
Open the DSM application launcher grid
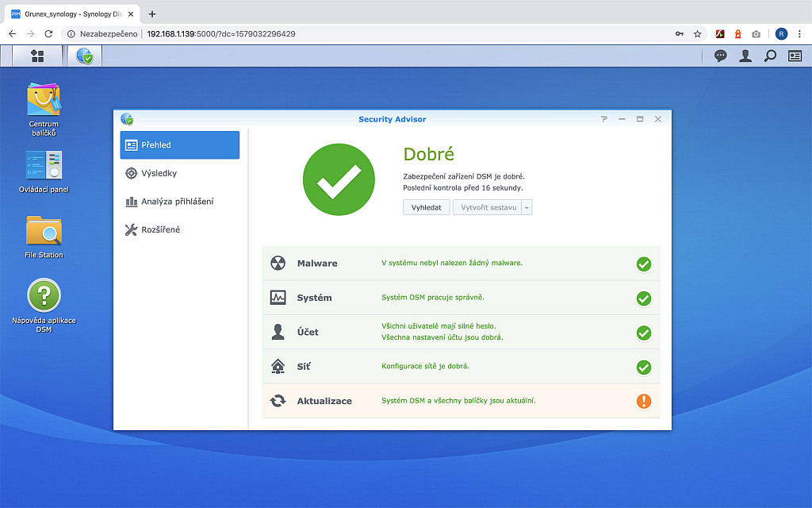[36, 56]
